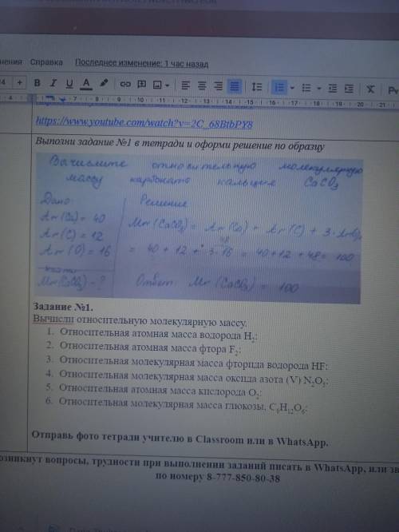Toggle underline formatting
The width and height of the screenshot is (399, 532).
click(x=69, y=83)
